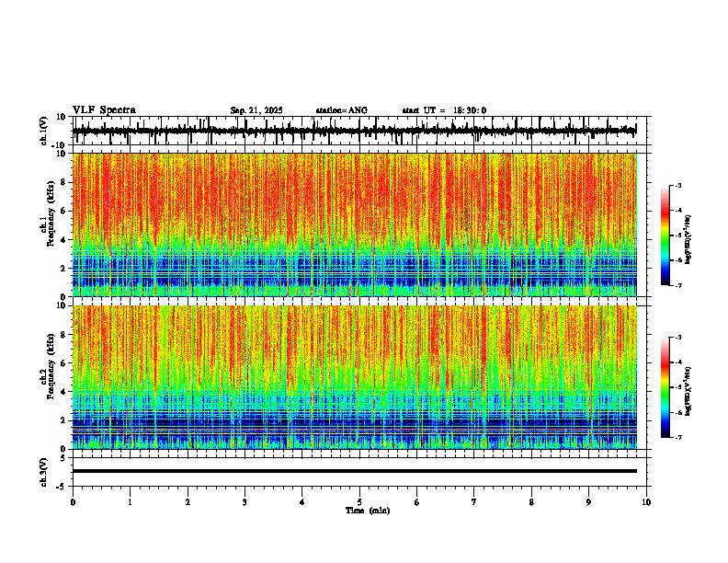The image size is (728, 563).
Task: Click the "-7" tick on lower colorbar
Action: [677, 437]
